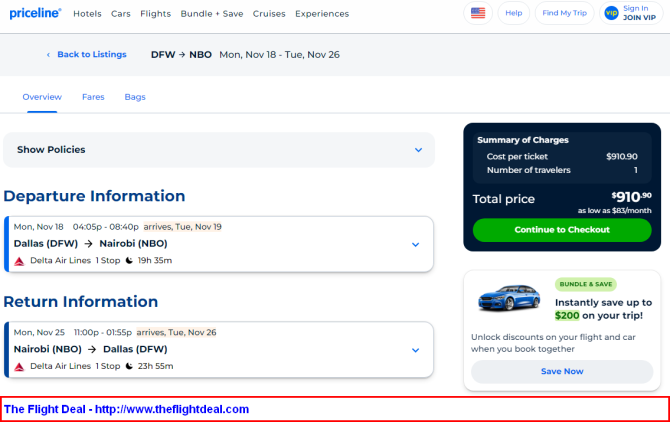Open The Flight Deal website link
This screenshot has width=670, height=422.
[x=171, y=409]
